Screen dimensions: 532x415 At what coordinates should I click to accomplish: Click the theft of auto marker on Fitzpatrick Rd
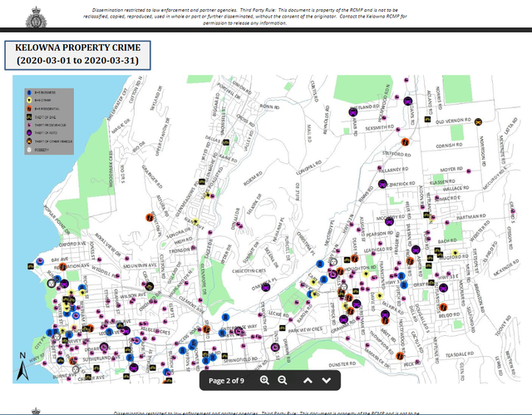382,184
